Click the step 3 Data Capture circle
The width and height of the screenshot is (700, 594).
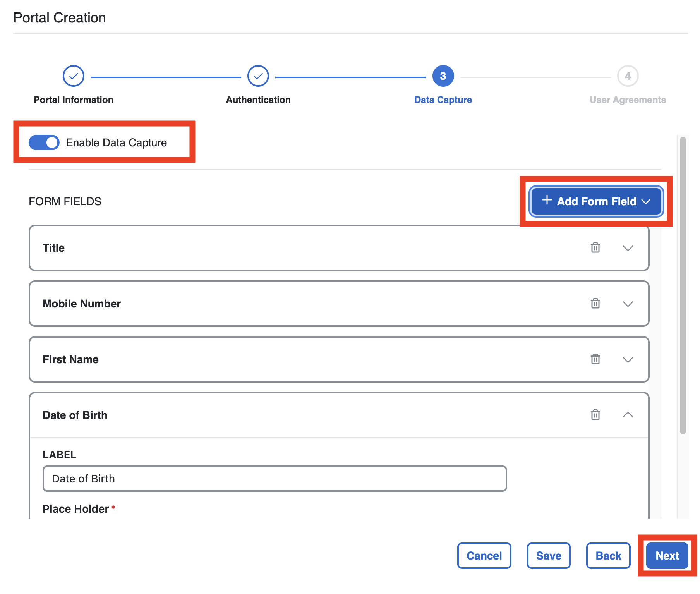[443, 76]
